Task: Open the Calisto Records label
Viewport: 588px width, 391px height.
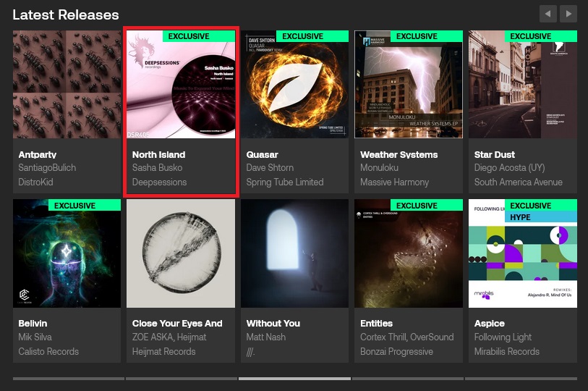Action: pos(48,352)
